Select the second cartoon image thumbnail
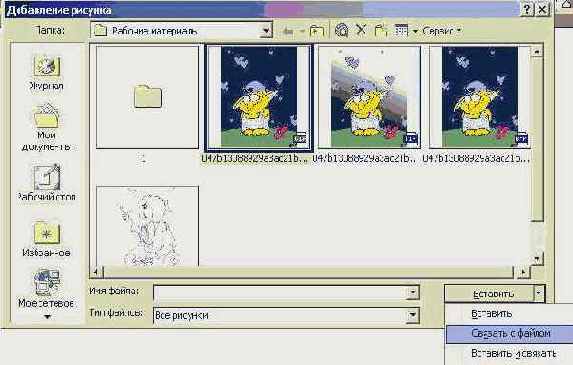The image size is (573, 365). coord(369,97)
